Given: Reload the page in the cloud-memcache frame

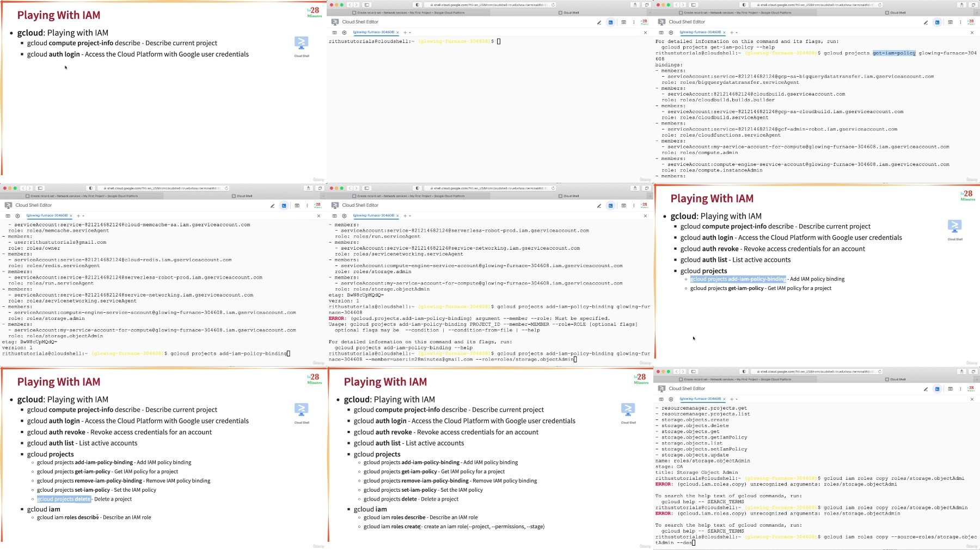Looking at the screenshot, I should (x=226, y=188).
